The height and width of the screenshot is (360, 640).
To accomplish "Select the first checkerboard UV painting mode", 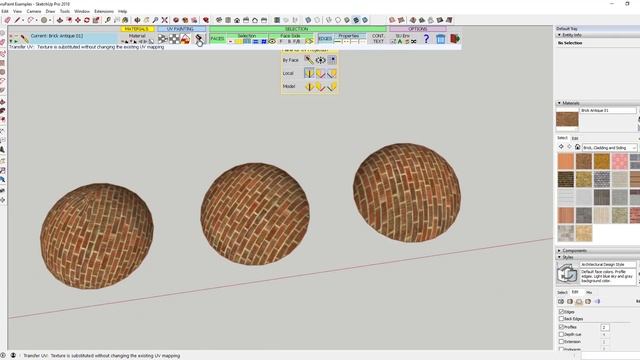I will (163, 39).
